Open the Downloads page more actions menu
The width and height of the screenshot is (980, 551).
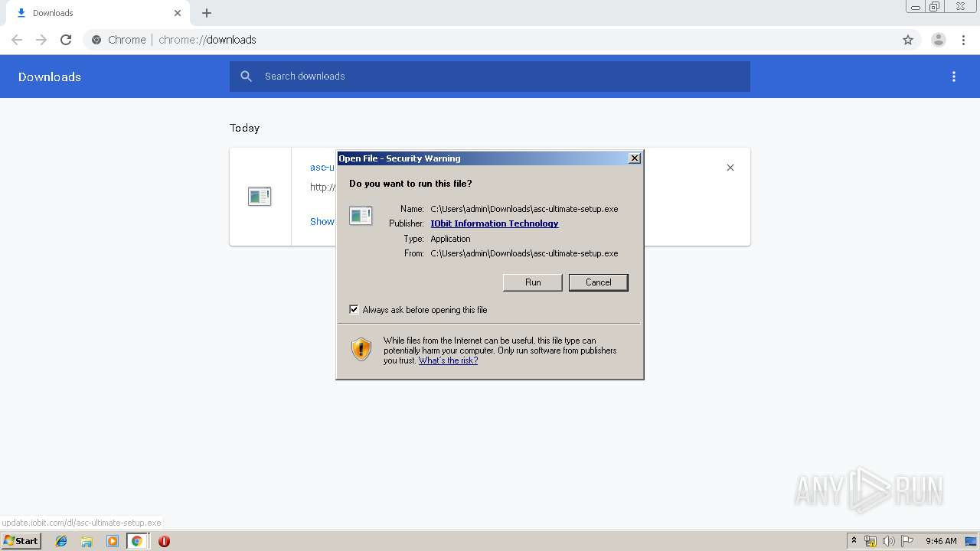point(954,77)
